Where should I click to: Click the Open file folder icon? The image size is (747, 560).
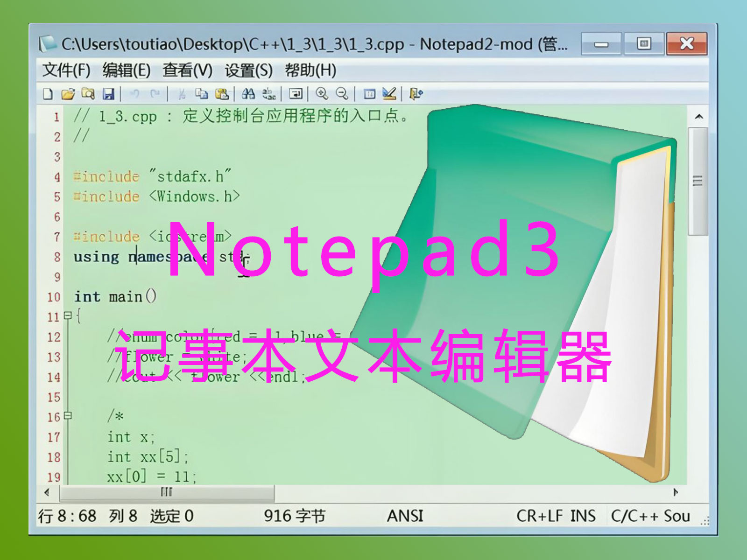pyautogui.click(x=68, y=94)
